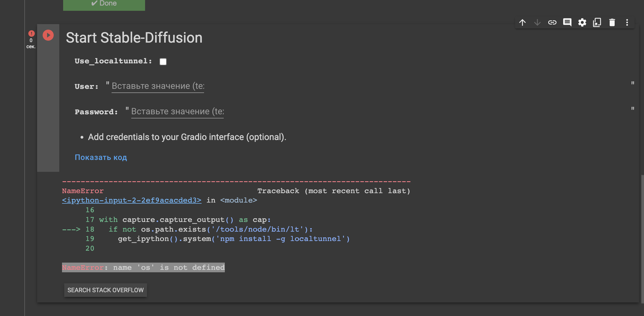644x316 pixels.
Task: Select the highlighted NameError message text
Action: [x=143, y=267]
